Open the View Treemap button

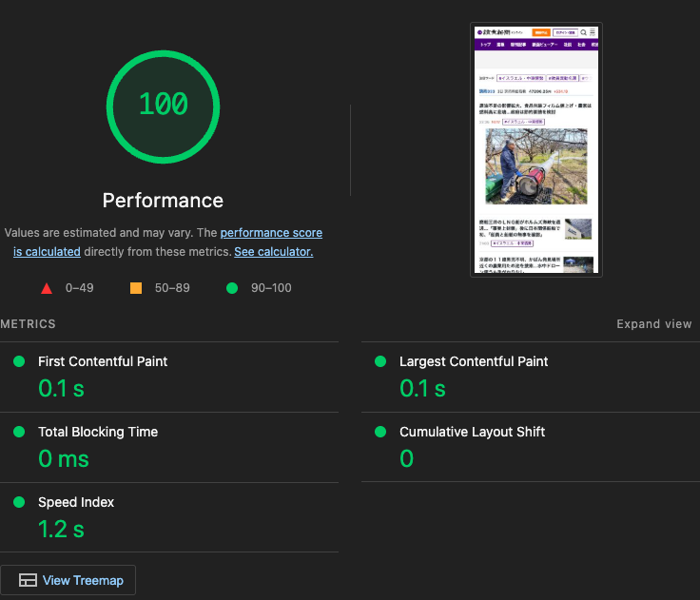click(x=68, y=580)
